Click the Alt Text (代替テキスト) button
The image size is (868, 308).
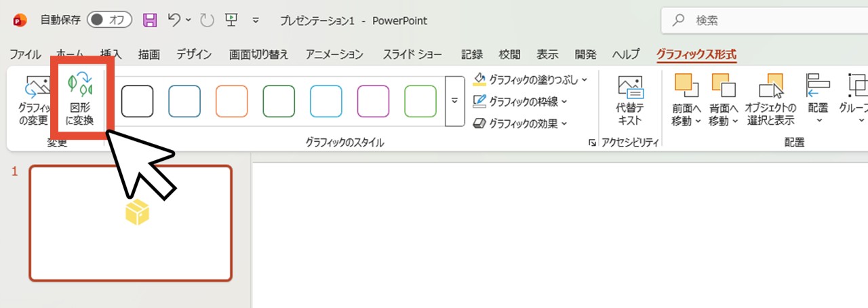coord(630,100)
